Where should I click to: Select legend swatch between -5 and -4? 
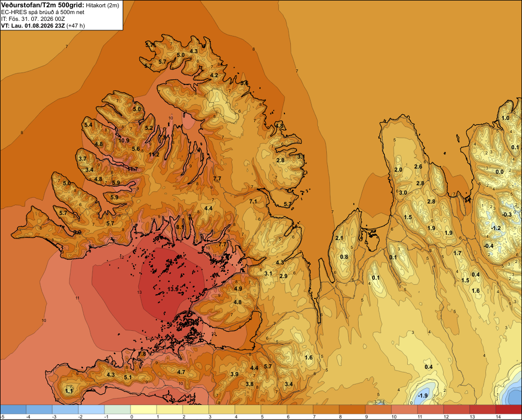pyautogui.click(x=14, y=409)
